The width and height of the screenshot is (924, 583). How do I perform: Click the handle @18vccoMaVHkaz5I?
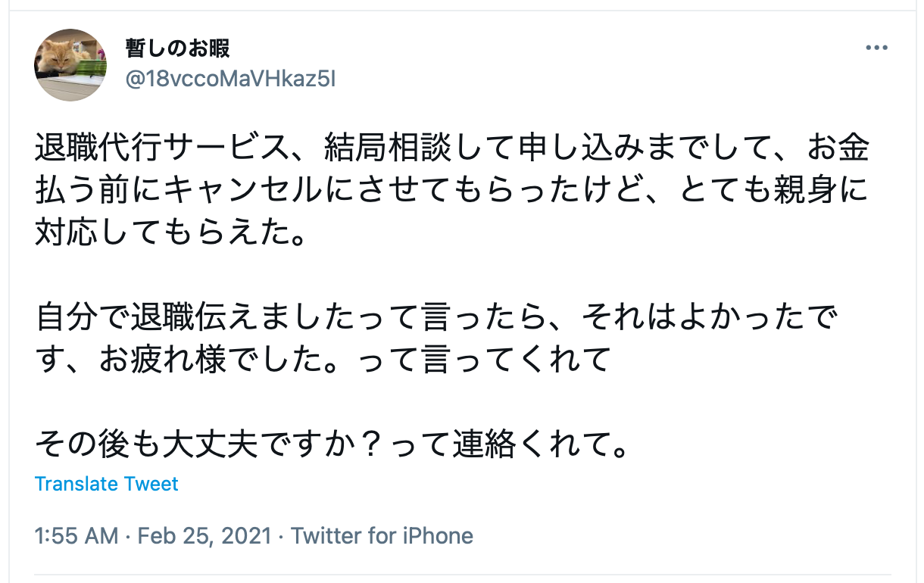(x=229, y=79)
